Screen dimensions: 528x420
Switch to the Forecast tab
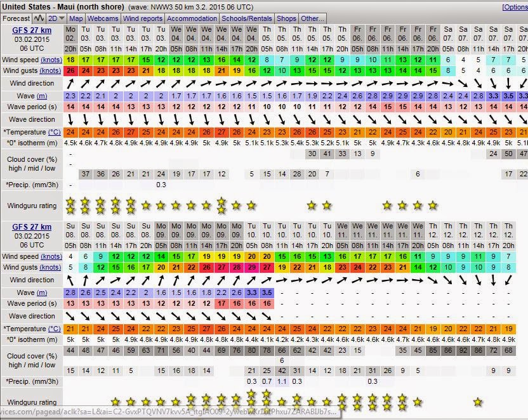(16, 18)
